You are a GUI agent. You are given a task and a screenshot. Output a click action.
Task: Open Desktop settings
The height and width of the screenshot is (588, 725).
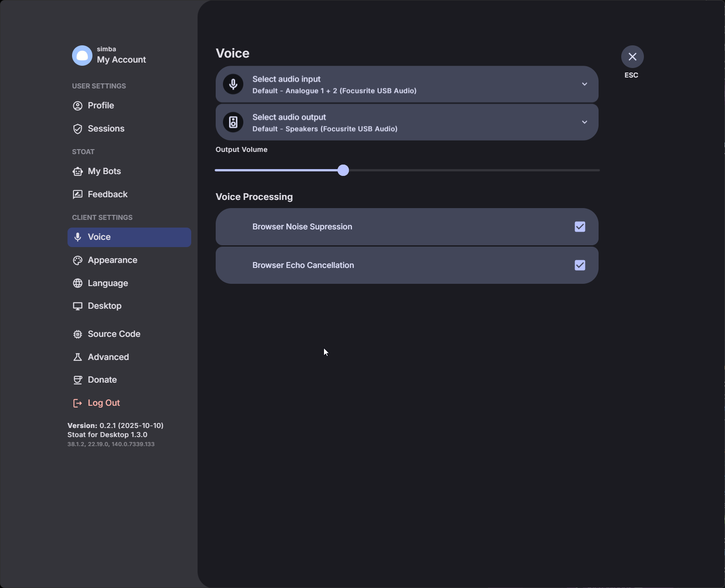point(129,306)
